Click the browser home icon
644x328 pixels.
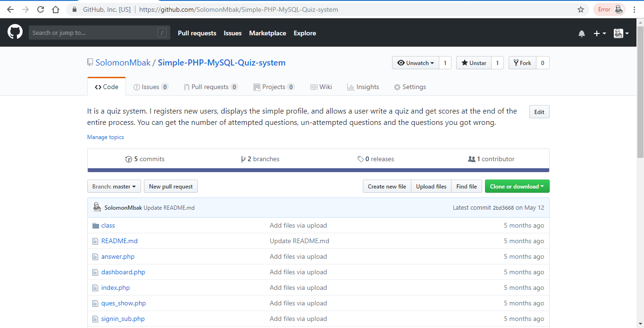point(56,9)
